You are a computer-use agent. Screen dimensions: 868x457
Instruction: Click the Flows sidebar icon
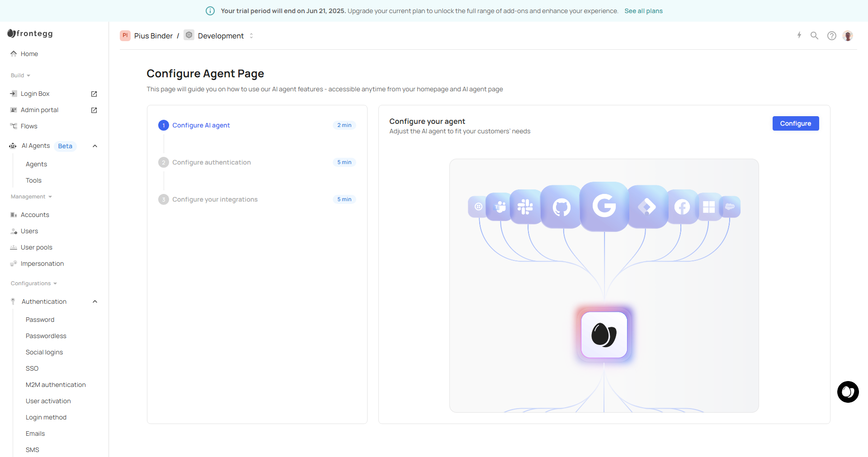[14, 126]
